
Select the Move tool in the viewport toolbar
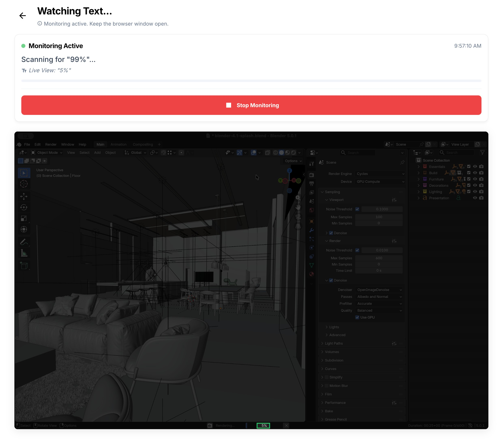(24, 197)
